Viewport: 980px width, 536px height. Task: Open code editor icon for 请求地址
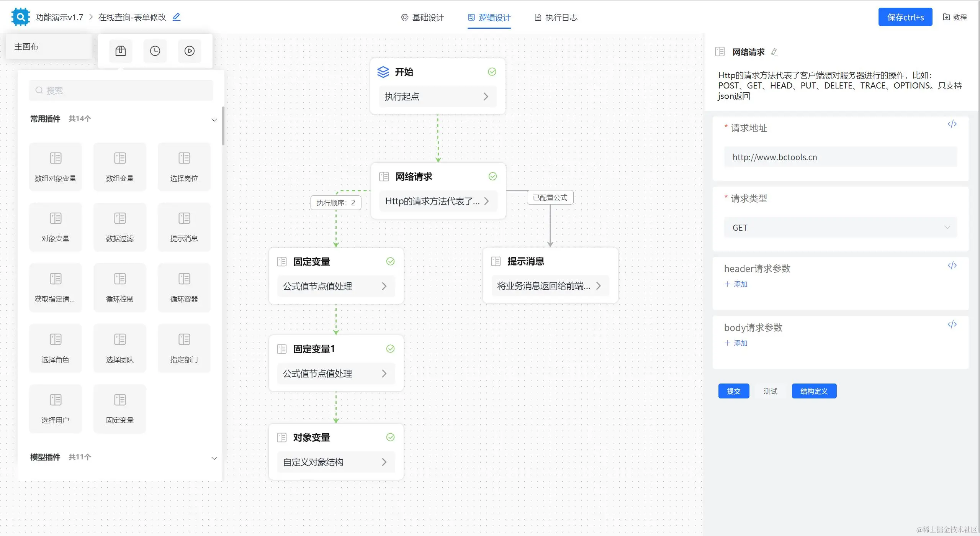[952, 124]
